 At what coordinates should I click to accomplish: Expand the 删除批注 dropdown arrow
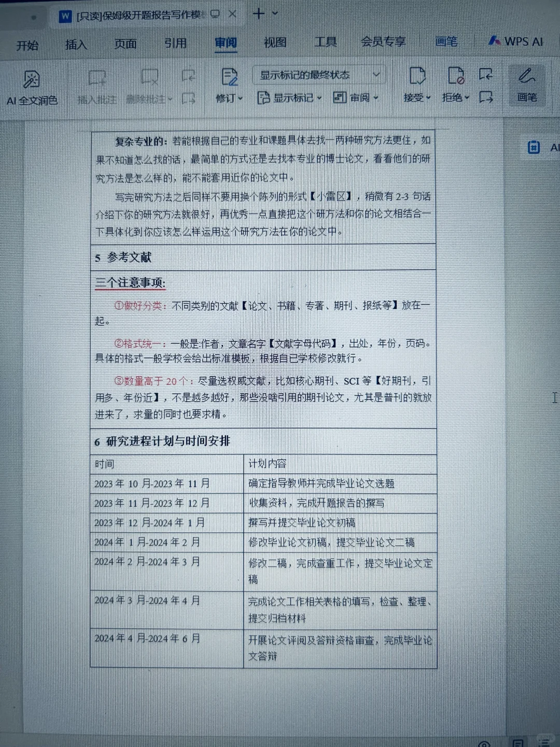[x=170, y=99]
